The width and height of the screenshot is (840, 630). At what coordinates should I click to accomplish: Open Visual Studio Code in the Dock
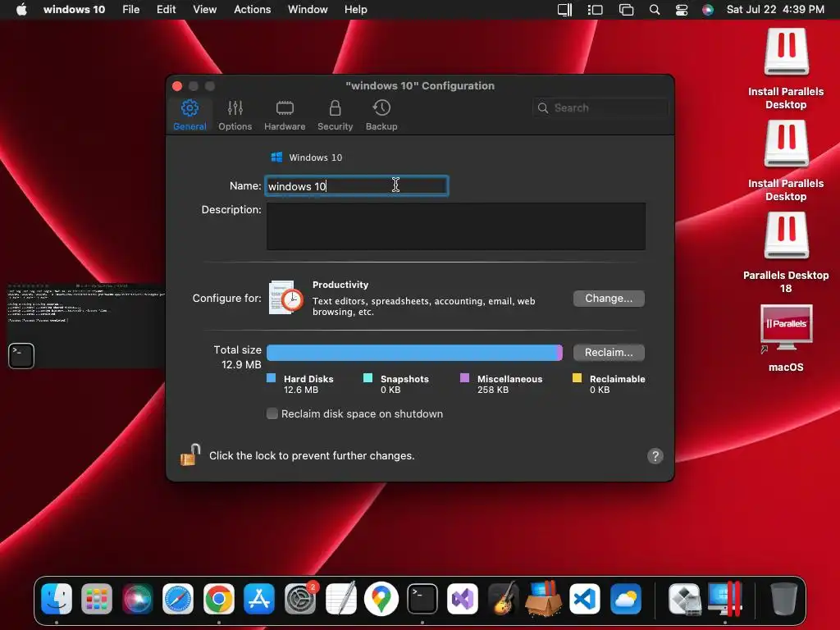pos(584,598)
